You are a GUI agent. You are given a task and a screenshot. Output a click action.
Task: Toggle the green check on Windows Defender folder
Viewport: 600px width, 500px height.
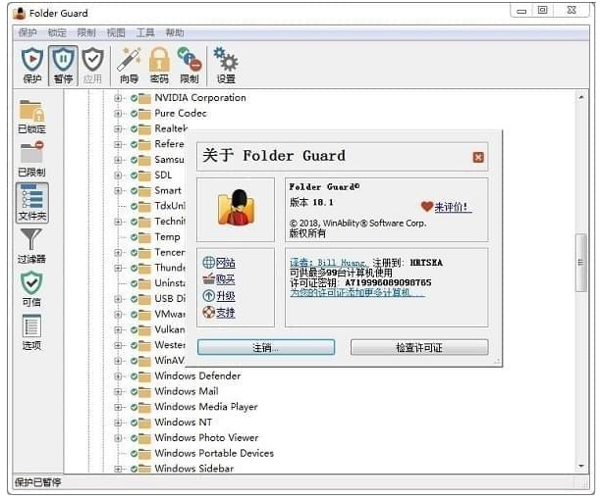(134, 376)
